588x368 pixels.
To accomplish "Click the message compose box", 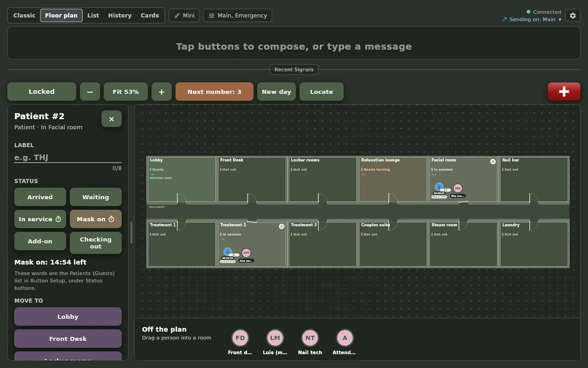I will (294, 43).
